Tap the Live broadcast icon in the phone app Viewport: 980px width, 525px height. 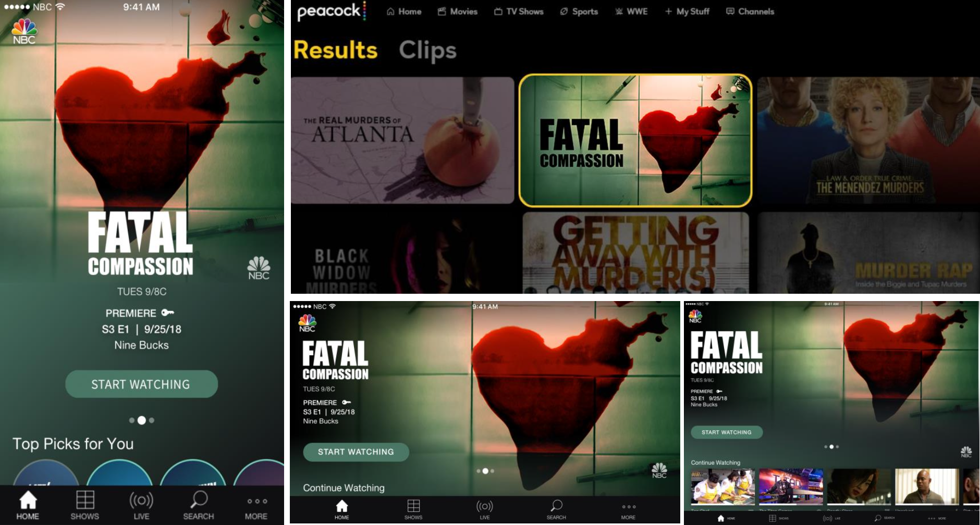(141, 501)
